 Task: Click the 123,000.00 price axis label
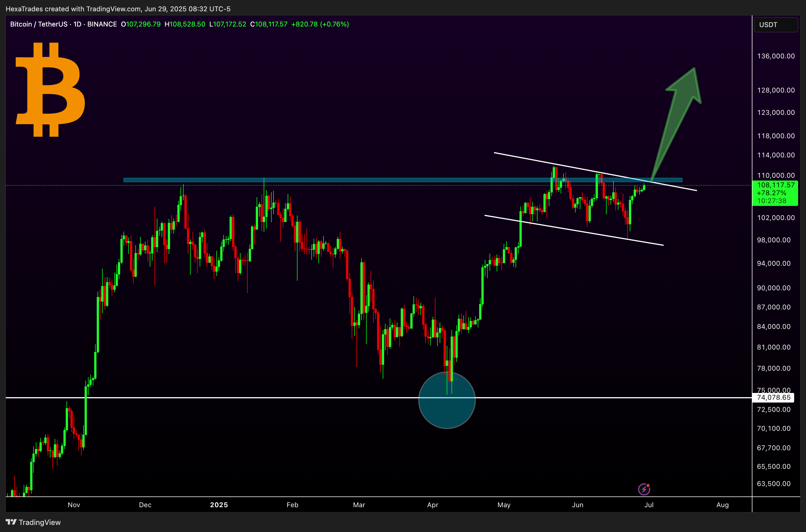tap(776, 112)
